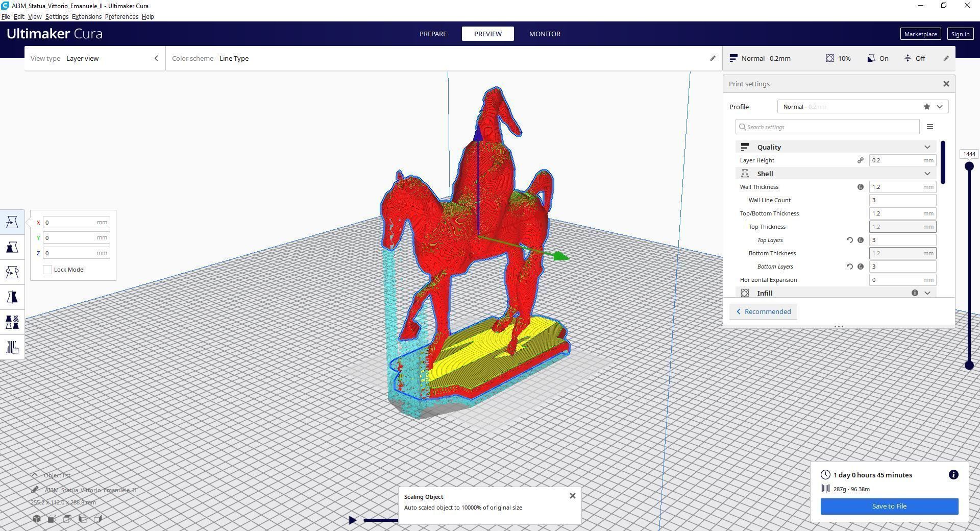The height and width of the screenshot is (531, 980).
Task: Click the Layer Height value field
Action: pos(902,160)
